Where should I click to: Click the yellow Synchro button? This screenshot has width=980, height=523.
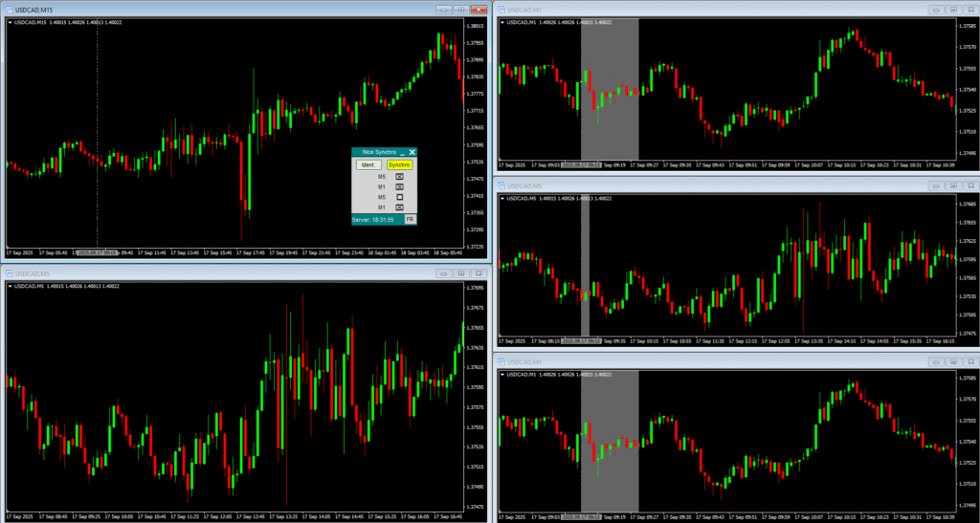point(399,164)
